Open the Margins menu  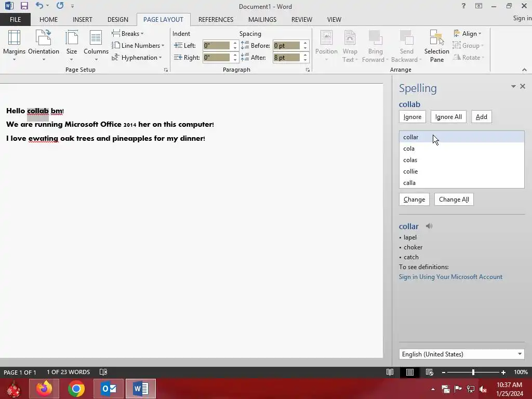point(14,46)
